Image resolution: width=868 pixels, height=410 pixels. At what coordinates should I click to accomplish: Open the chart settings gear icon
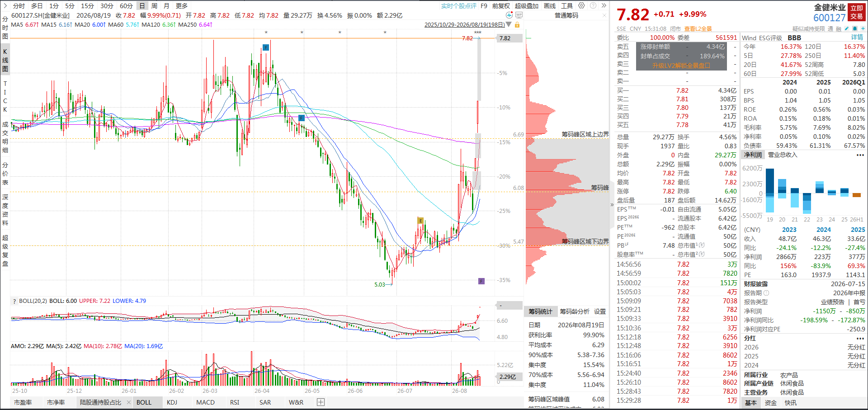(581, 6)
